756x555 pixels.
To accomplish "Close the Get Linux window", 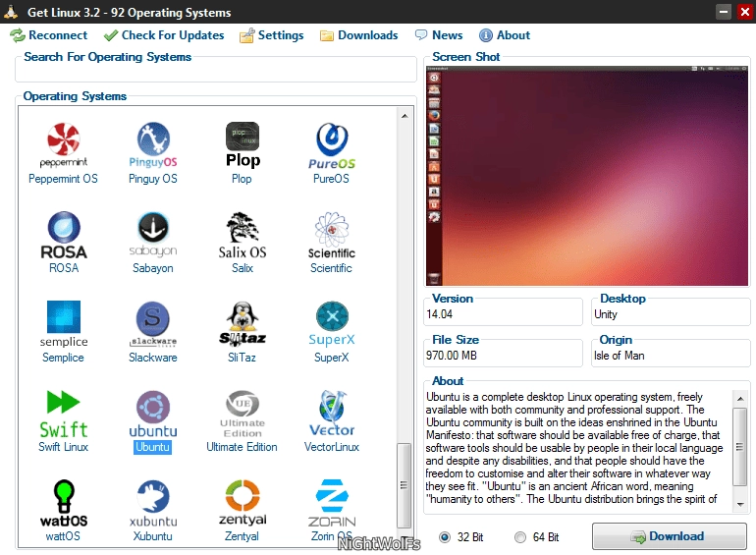I will coord(745,12).
